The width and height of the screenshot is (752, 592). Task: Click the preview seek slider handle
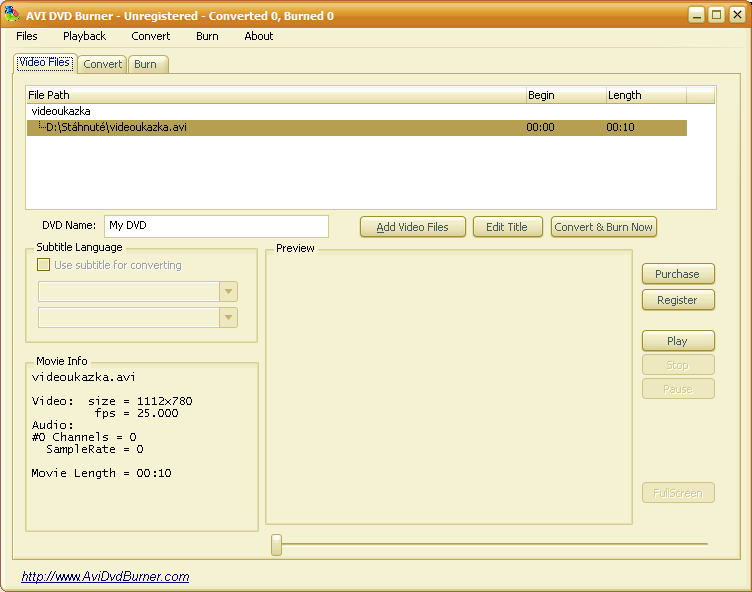(x=277, y=544)
